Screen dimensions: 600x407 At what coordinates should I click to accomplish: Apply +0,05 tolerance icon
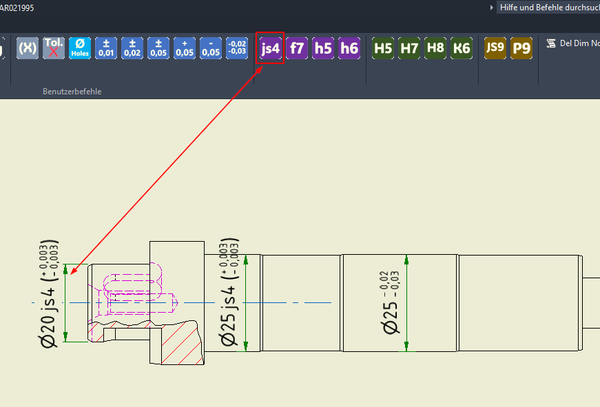click(184, 48)
